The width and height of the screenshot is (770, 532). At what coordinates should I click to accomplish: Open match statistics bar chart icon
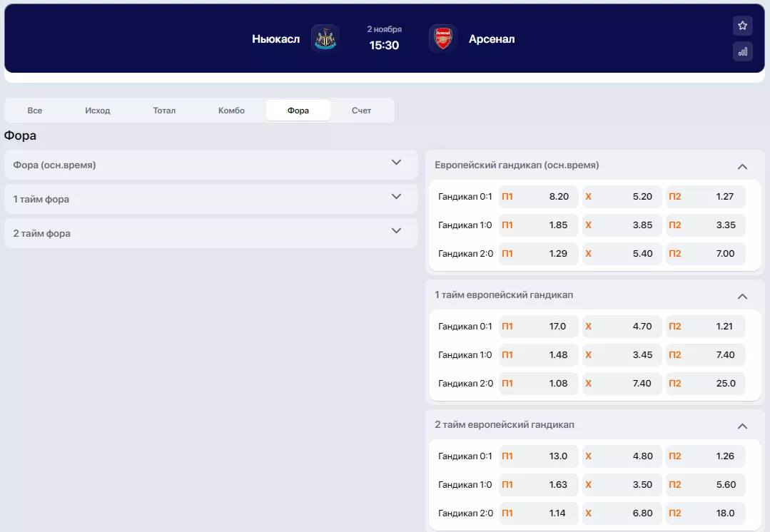742,51
